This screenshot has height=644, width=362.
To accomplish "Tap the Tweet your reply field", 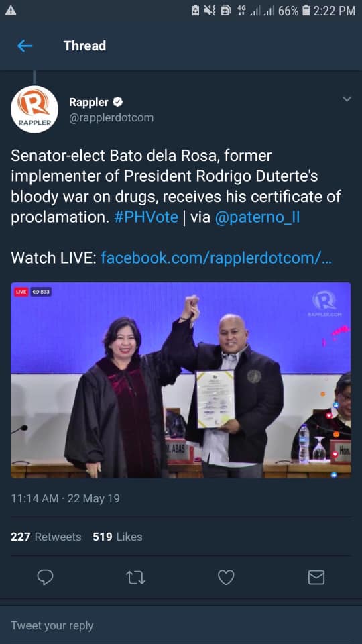I will (181, 625).
